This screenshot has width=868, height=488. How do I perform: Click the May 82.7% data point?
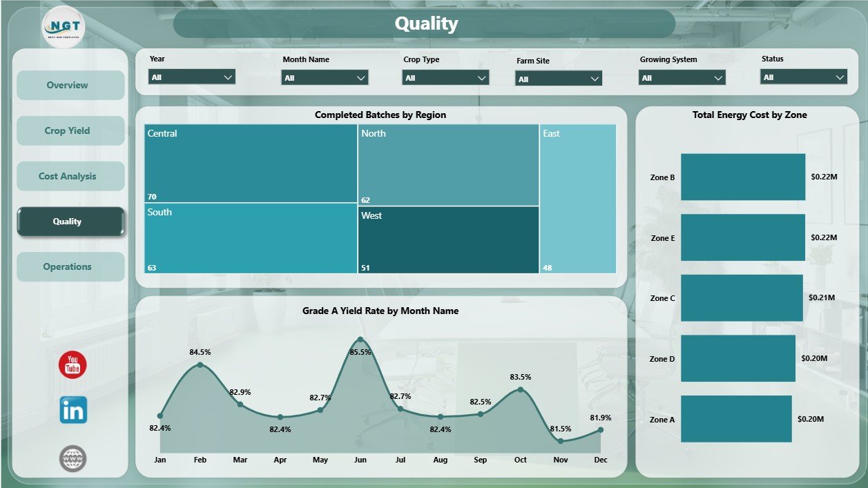click(320, 410)
